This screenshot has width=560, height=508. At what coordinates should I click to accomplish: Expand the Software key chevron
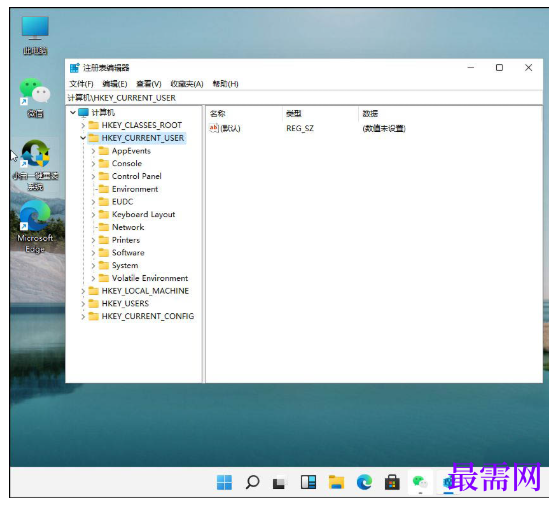93,253
